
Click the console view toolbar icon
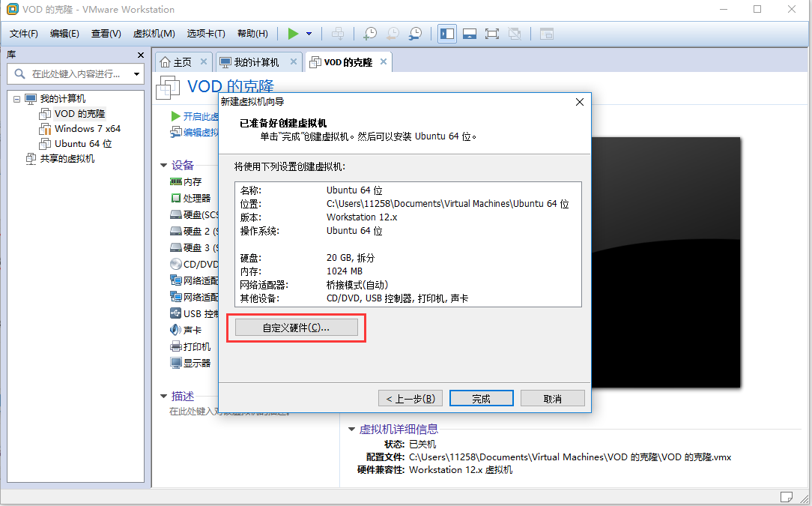point(547,34)
